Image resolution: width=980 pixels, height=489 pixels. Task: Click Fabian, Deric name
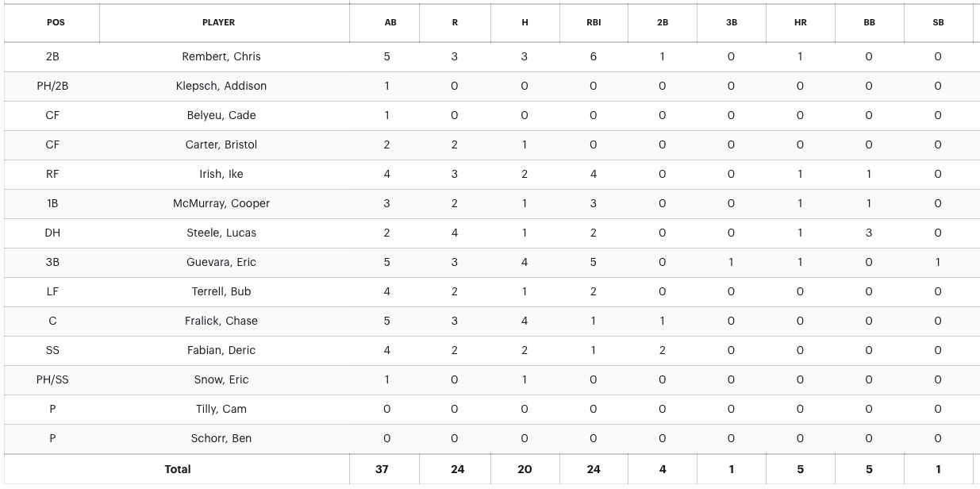[x=221, y=350]
